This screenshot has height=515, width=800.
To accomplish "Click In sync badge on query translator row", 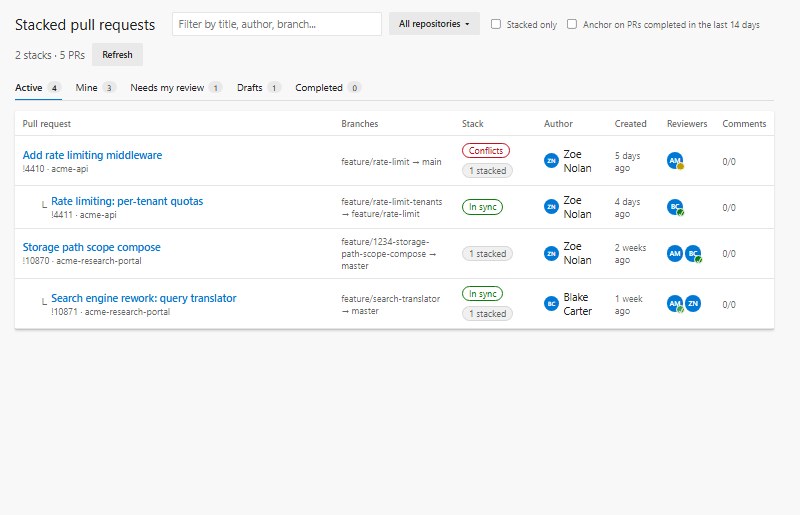I will click(x=483, y=293).
